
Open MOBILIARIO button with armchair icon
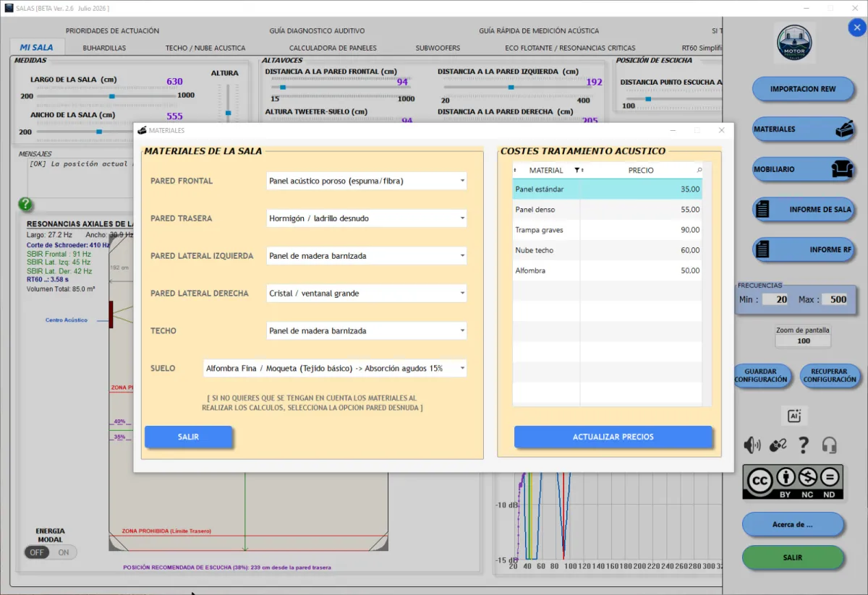tap(804, 169)
